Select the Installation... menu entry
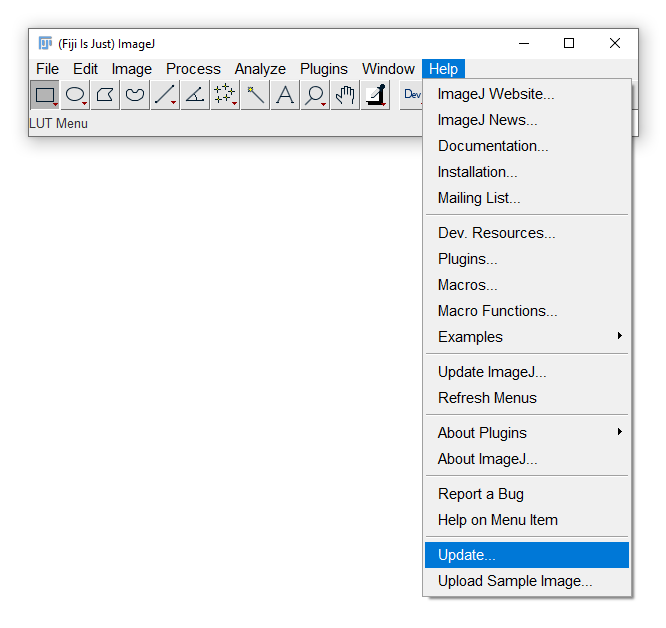Image resolution: width=666 pixels, height=628 pixels. [x=527, y=172]
